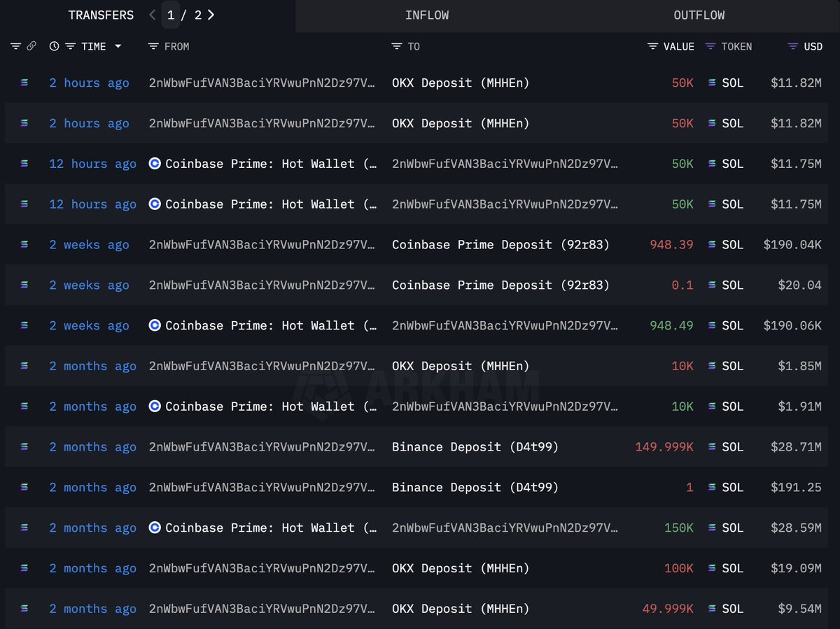
Task: Click the Solana chain icon in the $28.71M row
Action: [x=25, y=447]
